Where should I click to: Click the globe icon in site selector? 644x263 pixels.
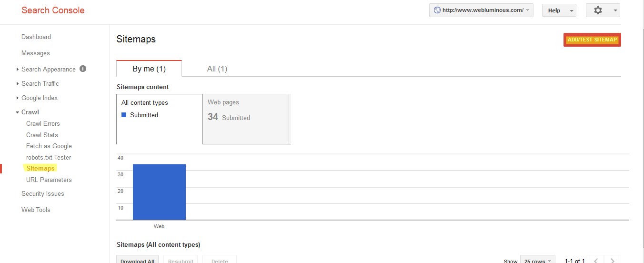tap(437, 10)
